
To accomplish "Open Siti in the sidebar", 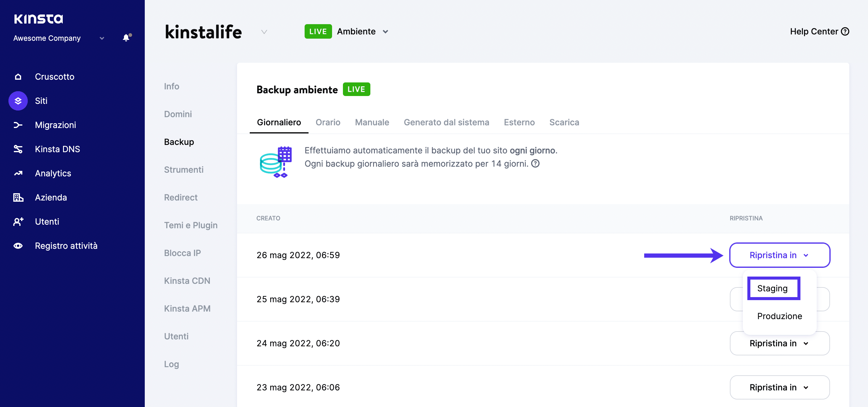I will pos(41,101).
